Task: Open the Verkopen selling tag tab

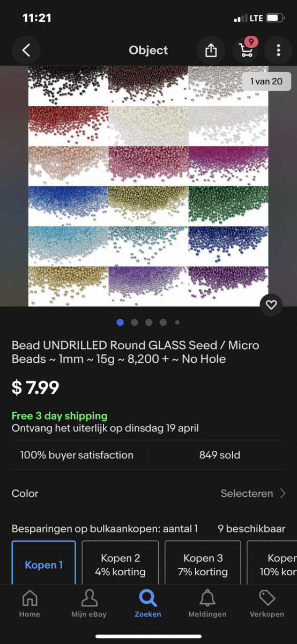Action: (x=267, y=603)
